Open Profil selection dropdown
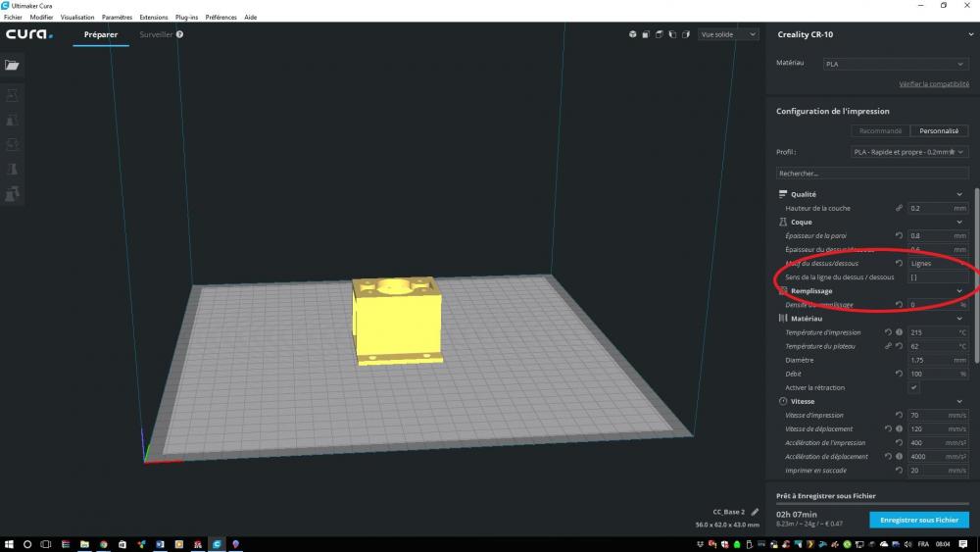 pyautogui.click(x=909, y=152)
